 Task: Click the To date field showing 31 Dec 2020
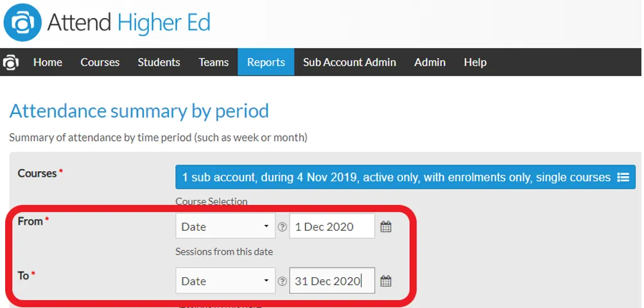point(332,280)
